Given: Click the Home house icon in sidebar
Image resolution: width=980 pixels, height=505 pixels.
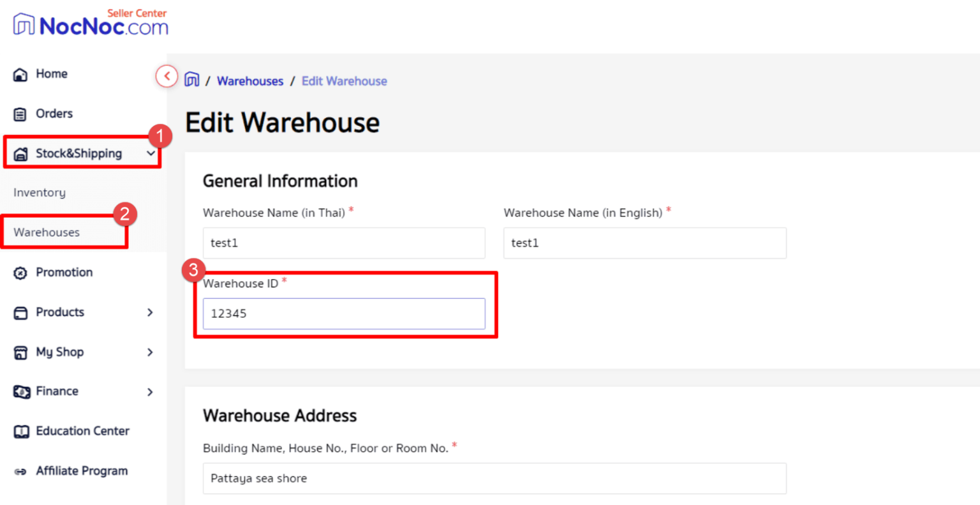Looking at the screenshot, I should click(20, 75).
